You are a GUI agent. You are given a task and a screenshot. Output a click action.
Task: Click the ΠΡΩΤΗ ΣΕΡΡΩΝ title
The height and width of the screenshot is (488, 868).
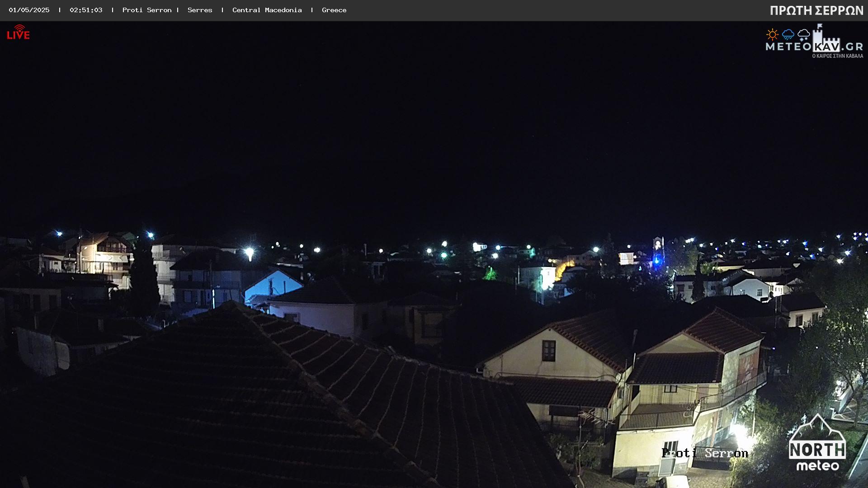coord(816,10)
